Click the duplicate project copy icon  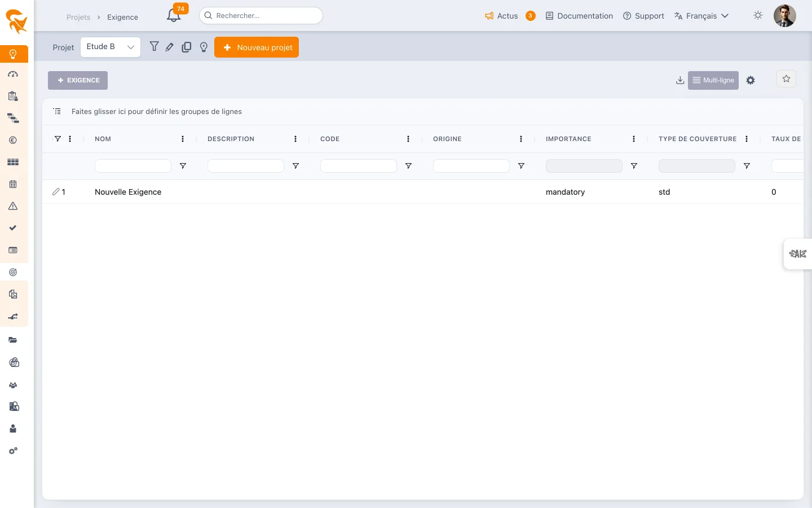coord(187,47)
